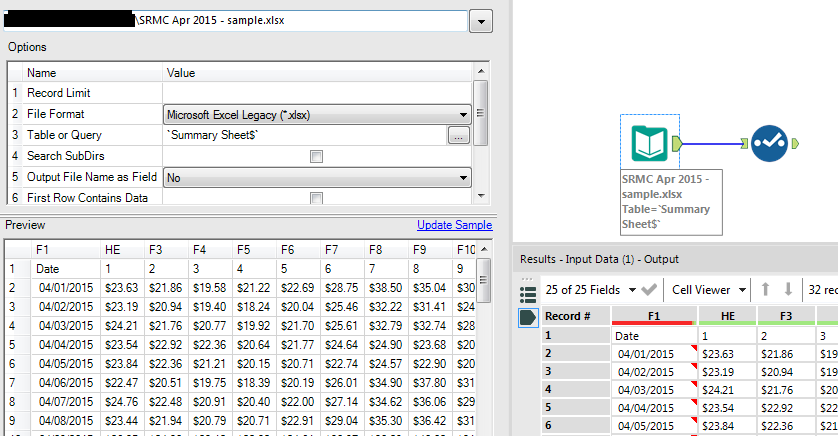Click the results output anchor tab icon
838x436 pixels.
(527, 317)
